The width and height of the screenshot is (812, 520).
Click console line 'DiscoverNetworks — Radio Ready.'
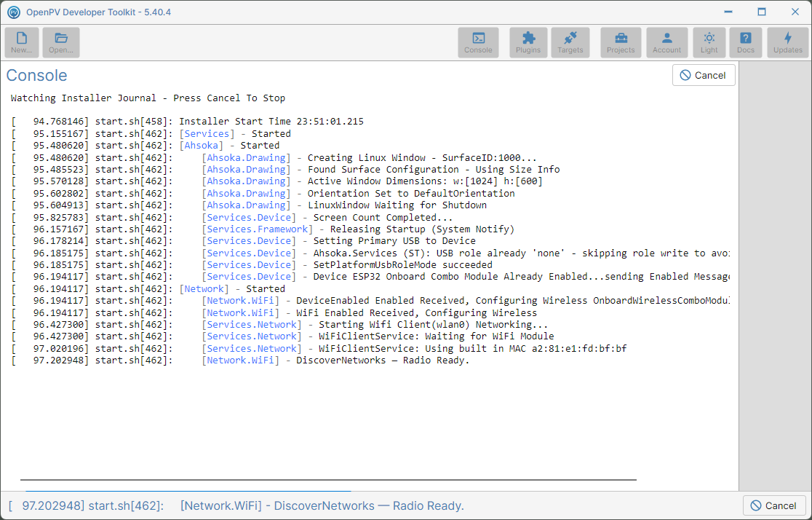pos(240,361)
